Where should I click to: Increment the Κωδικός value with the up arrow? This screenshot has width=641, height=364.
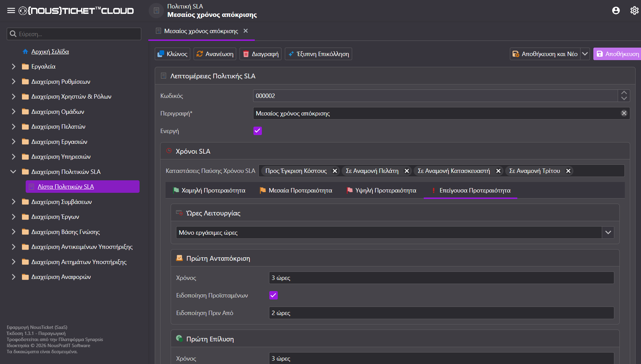coord(624,93)
